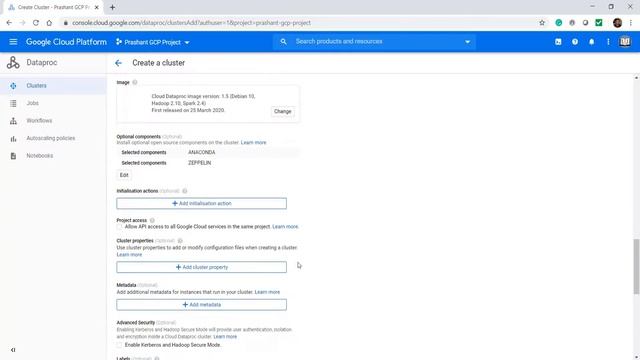
Task: Activate Cloud Shell icon in header
Action: 558,42
